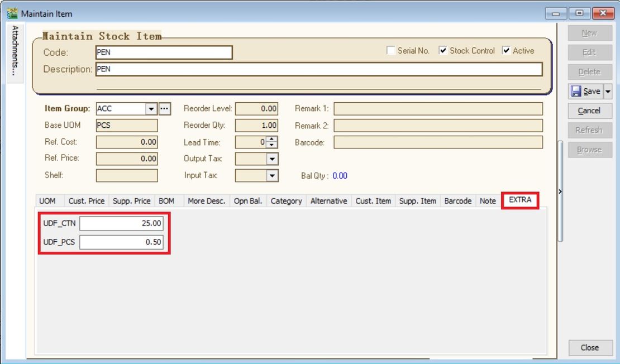Click the Save button with disk icon
Viewport: 620px width, 364px height.
(585, 91)
